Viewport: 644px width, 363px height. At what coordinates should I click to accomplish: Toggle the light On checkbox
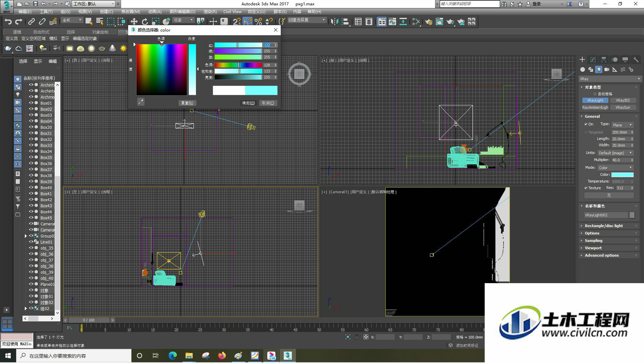click(x=586, y=124)
